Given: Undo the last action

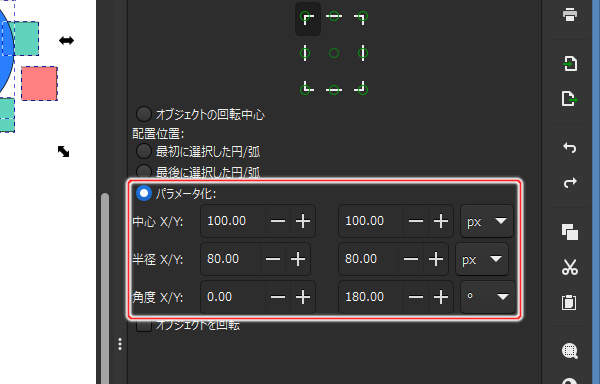Looking at the screenshot, I should pos(570,147).
